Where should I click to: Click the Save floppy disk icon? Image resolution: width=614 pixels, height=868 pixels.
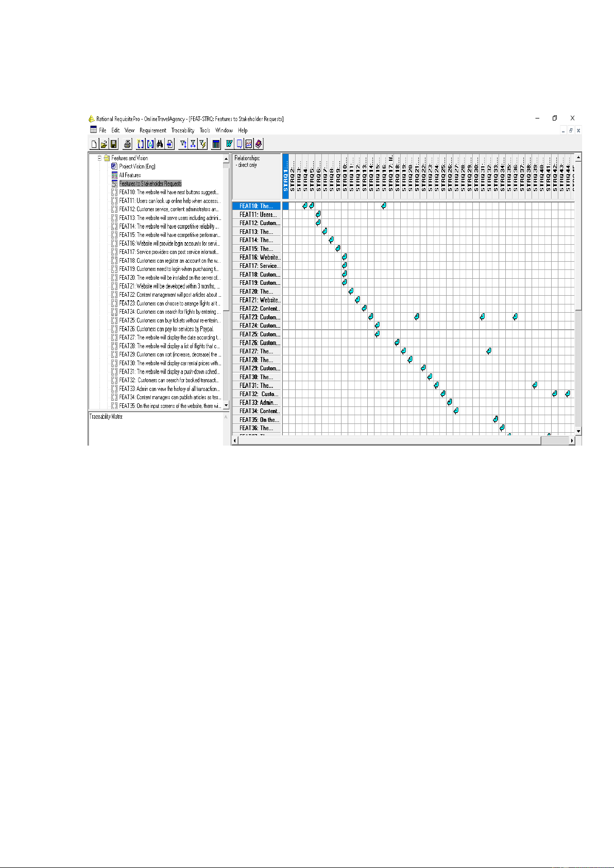click(114, 144)
